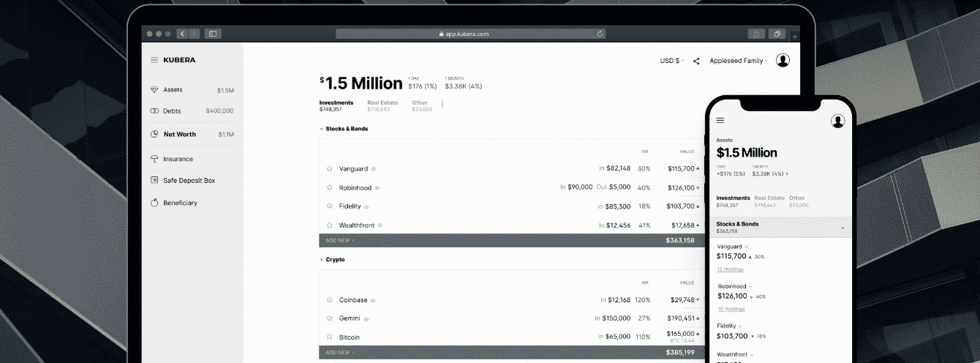980x363 pixels.
Task: Open the Appleseed Family dropdown
Action: click(x=739, y=61)
